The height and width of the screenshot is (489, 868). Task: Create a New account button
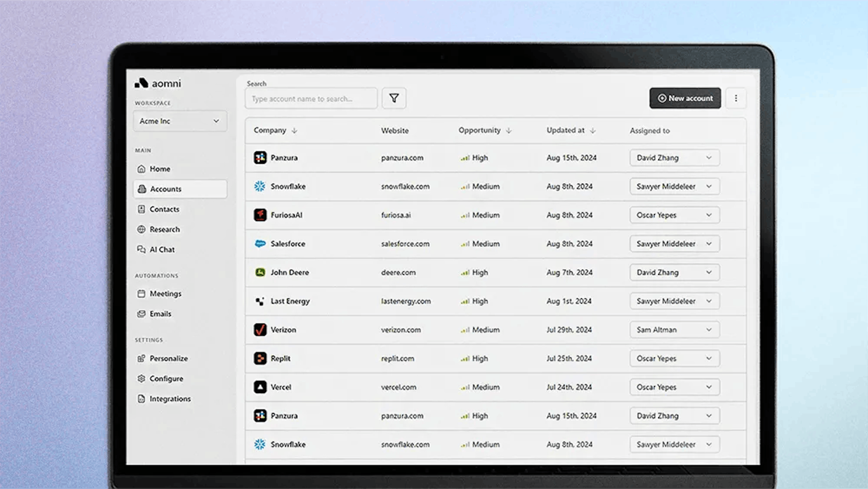pyautogui.click(x=685, y=98)
